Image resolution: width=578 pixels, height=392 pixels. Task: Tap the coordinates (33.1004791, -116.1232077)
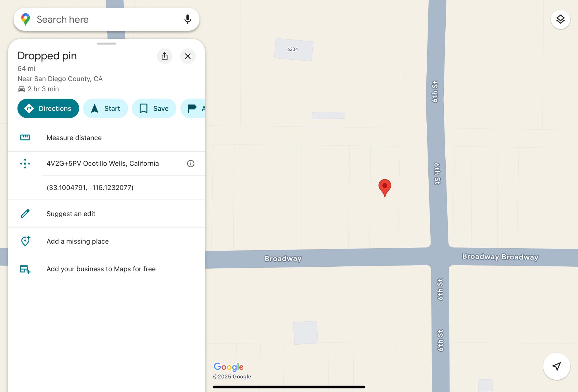coord(90,188)
